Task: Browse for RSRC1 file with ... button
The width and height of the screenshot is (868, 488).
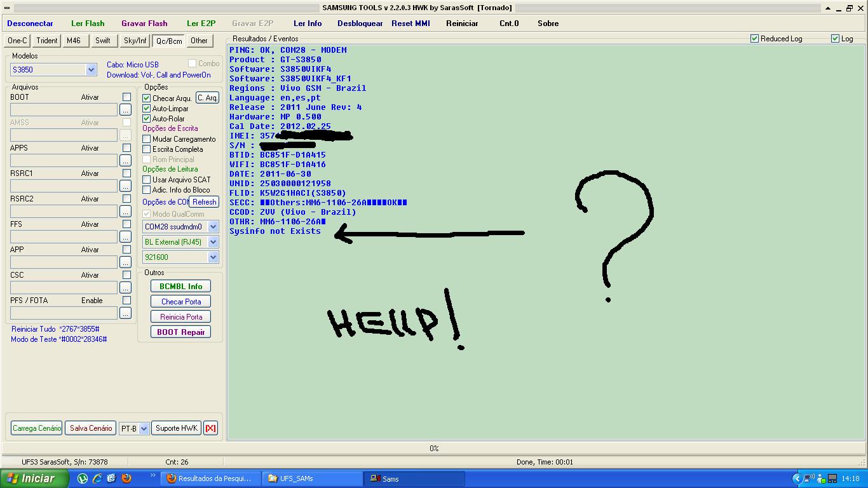Action: (x=125, y=186)
